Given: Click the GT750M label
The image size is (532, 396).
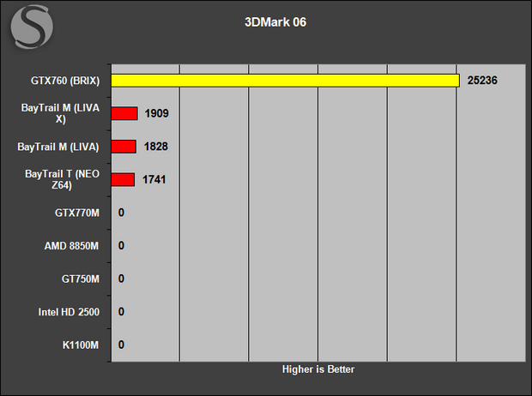Looking at the screenshot, I should (x=81, y=279).
